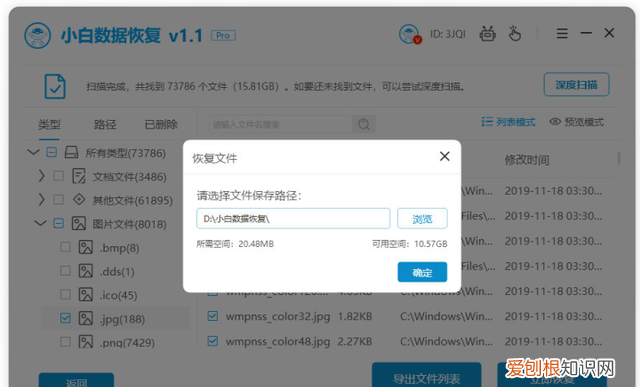Click the image icon beside 图片文件(8018)
Screen dimensions: 640x387
coord(79,224)
